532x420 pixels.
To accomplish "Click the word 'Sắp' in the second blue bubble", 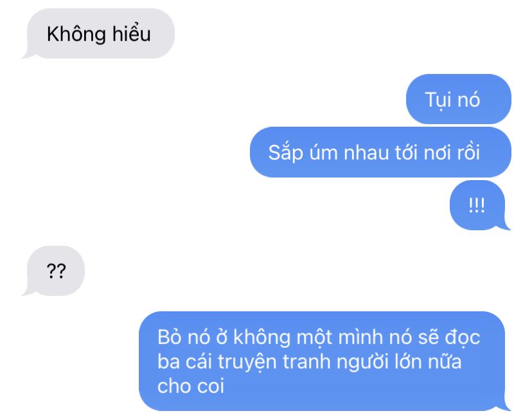I will pyautogui.click(x=286, y=153).
